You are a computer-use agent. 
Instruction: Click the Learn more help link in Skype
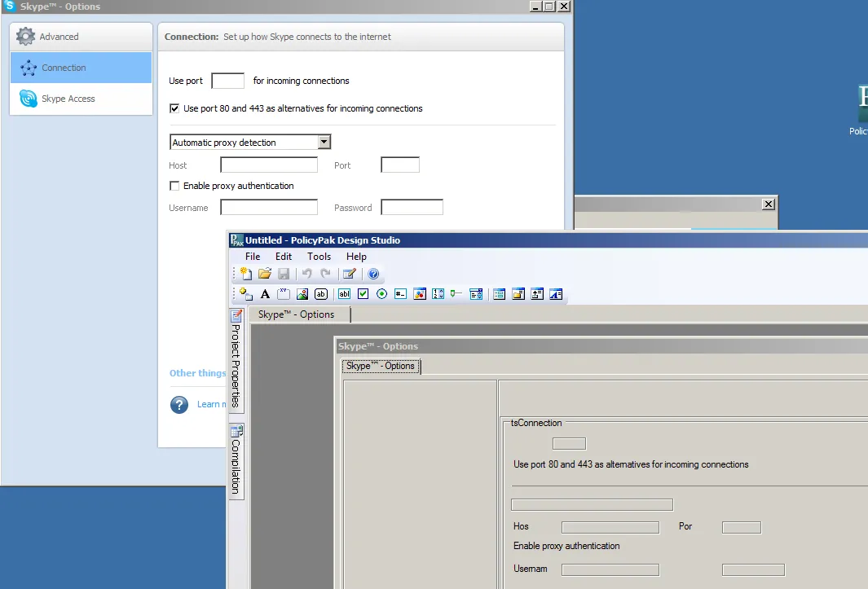coord(211,405)
